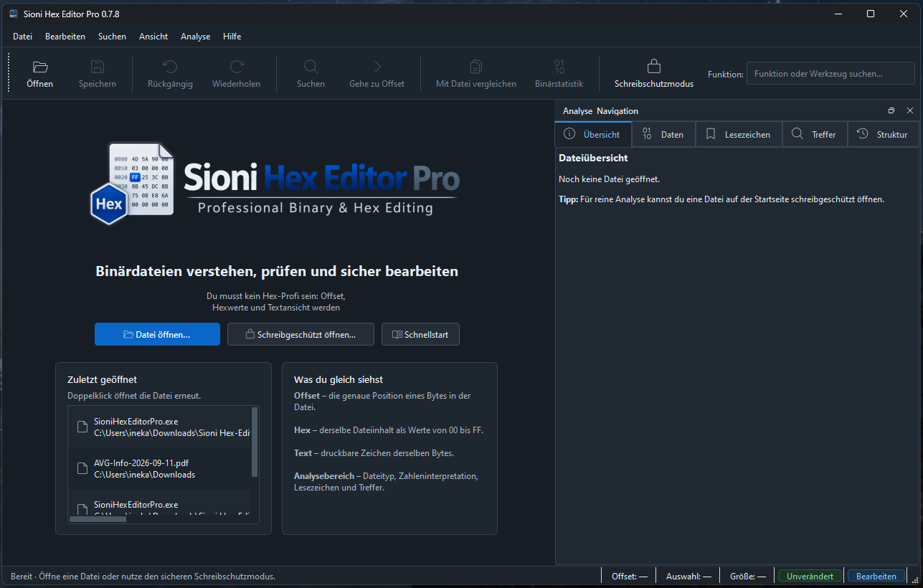923x588 pixels.
Task: Close the Analyse Navigation panel
Action: coord(910,110)
